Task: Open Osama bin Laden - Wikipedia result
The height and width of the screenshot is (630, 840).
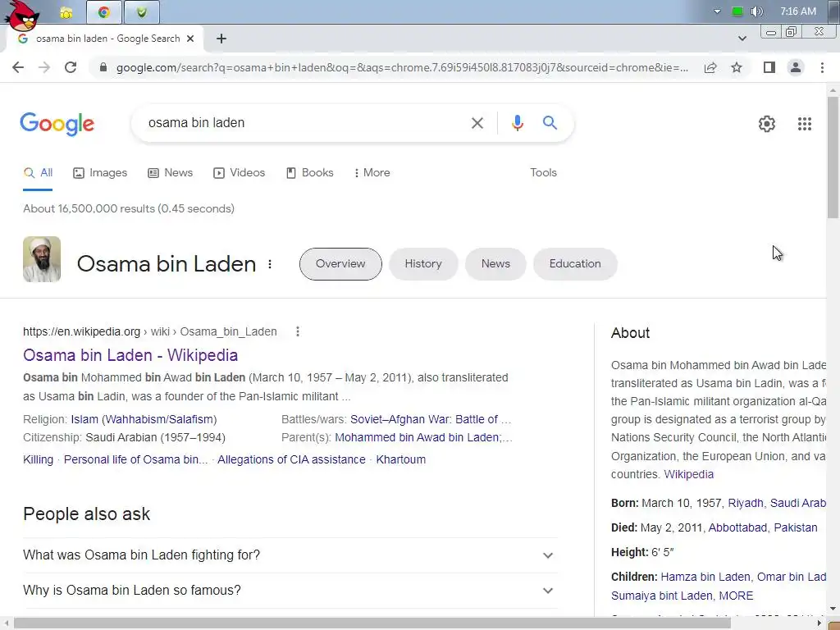Action: click(130, 355)
